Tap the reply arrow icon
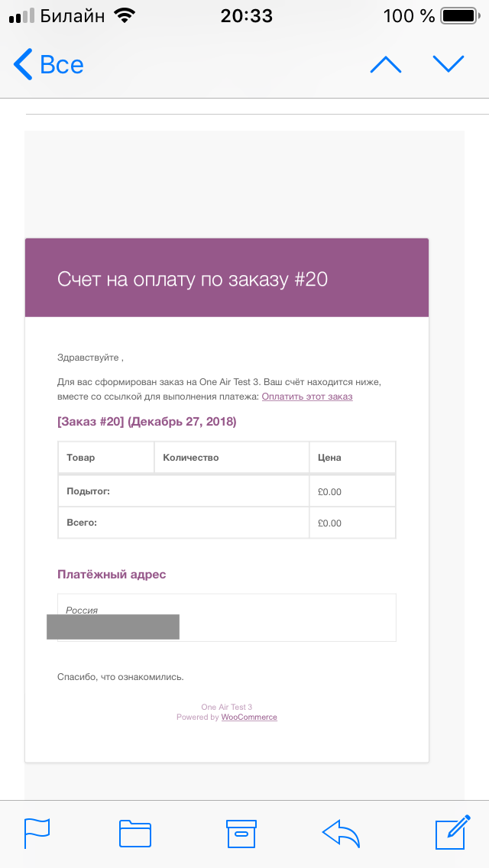This screenshot has height=868, width=489. pyautogui.click(x=341, y=833)
